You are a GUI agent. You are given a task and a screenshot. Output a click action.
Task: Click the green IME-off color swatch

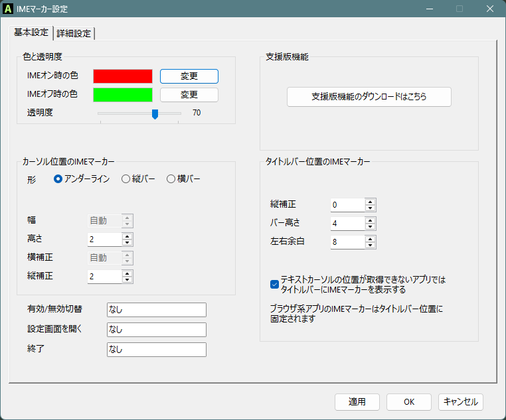click(x=123, y=95)
